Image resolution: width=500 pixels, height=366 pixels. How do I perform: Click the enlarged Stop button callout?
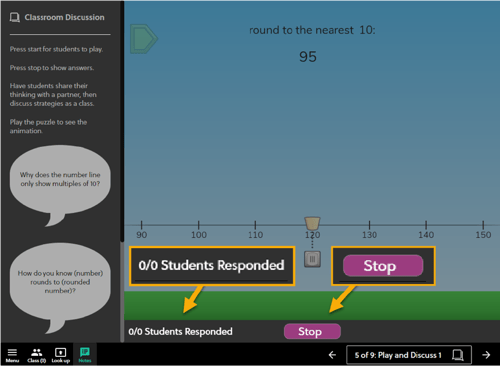pos(383,266)
